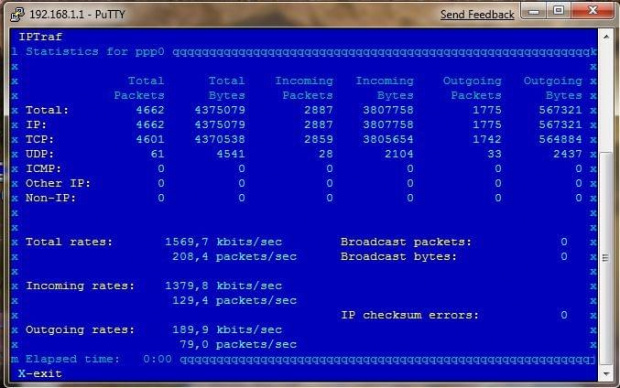Click TCP incoming bytes value 3805654
The image size is (620, 388).
pyautogui.click(x=388, y=139)
